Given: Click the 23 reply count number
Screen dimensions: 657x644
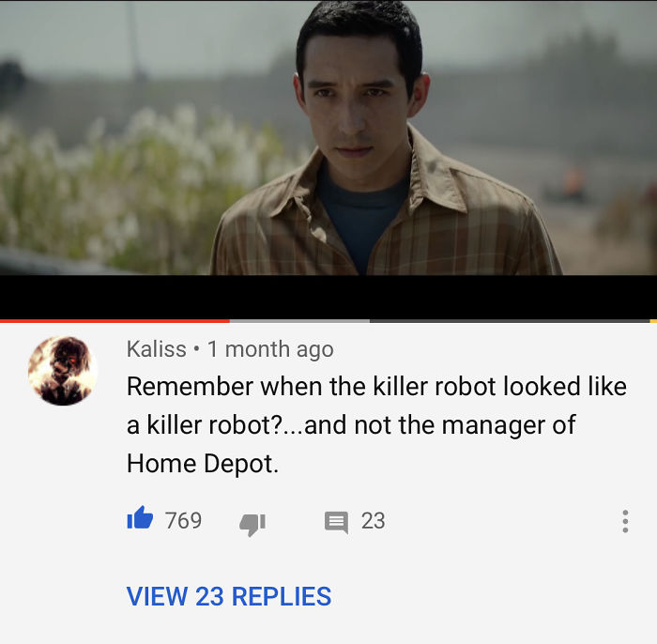Looking at the screenshot, I should [x=373, y=521].
